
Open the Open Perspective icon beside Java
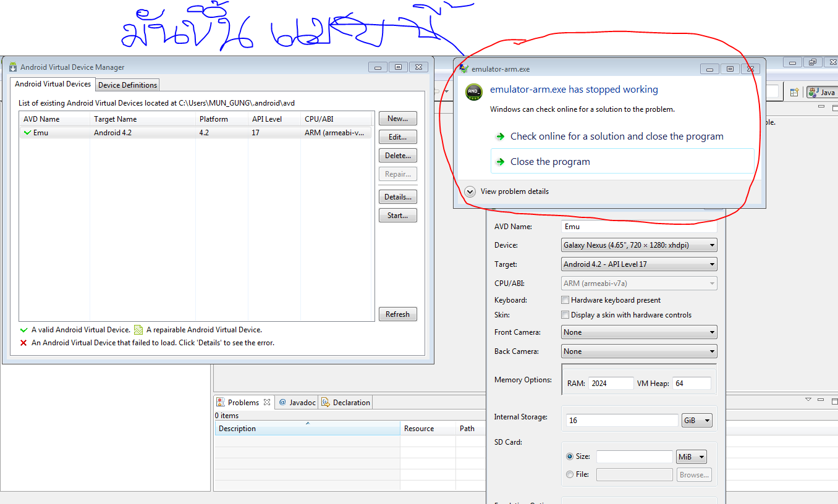795,92
